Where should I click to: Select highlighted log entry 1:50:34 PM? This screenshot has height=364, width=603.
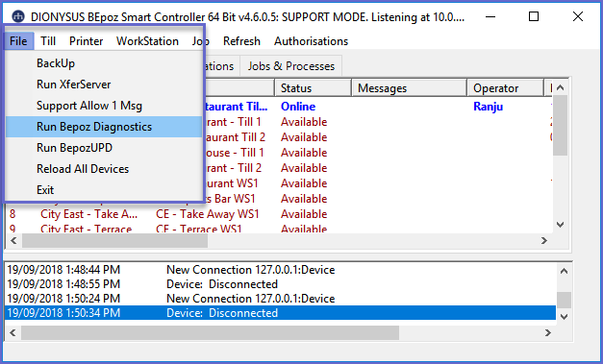[x=280, y=313]
